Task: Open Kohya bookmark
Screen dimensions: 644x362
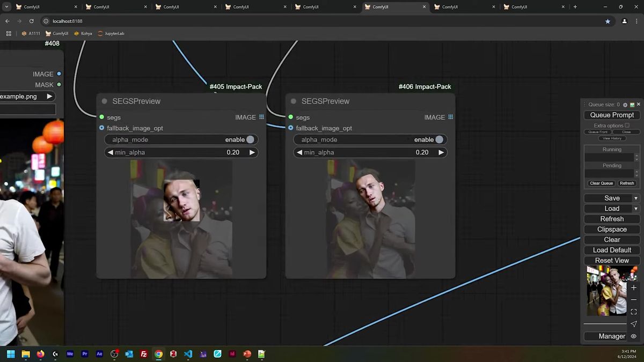Action: tap(83, 33)
